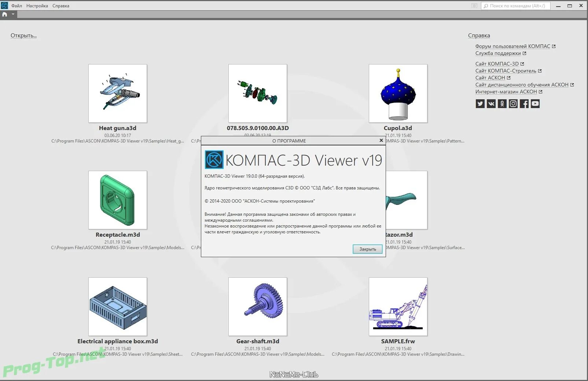Open the Gear-shaft.m3d thumbnail
The height and width of the screenshot is (381, 588).
pos(258,307)
